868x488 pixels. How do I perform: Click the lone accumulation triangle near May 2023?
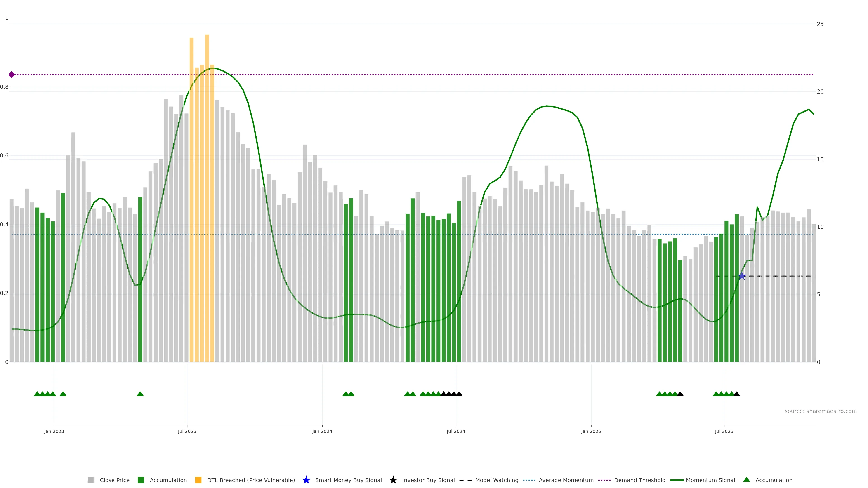coord(140,394)
